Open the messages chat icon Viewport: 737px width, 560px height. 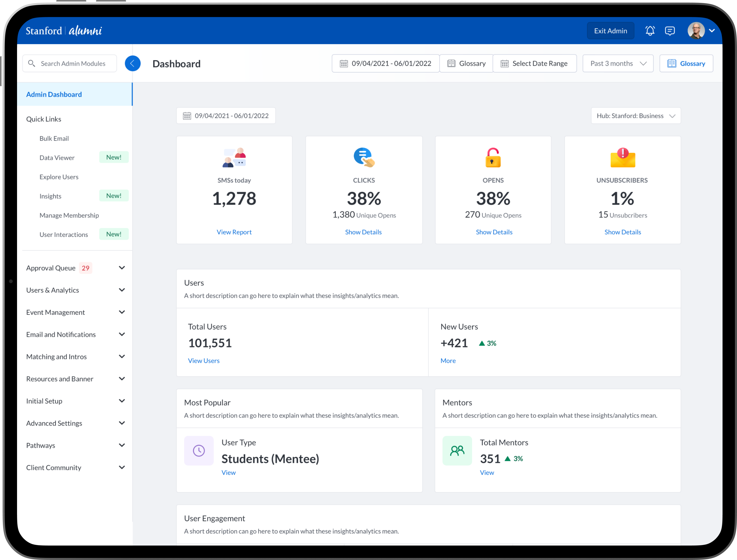pos(670,31)
